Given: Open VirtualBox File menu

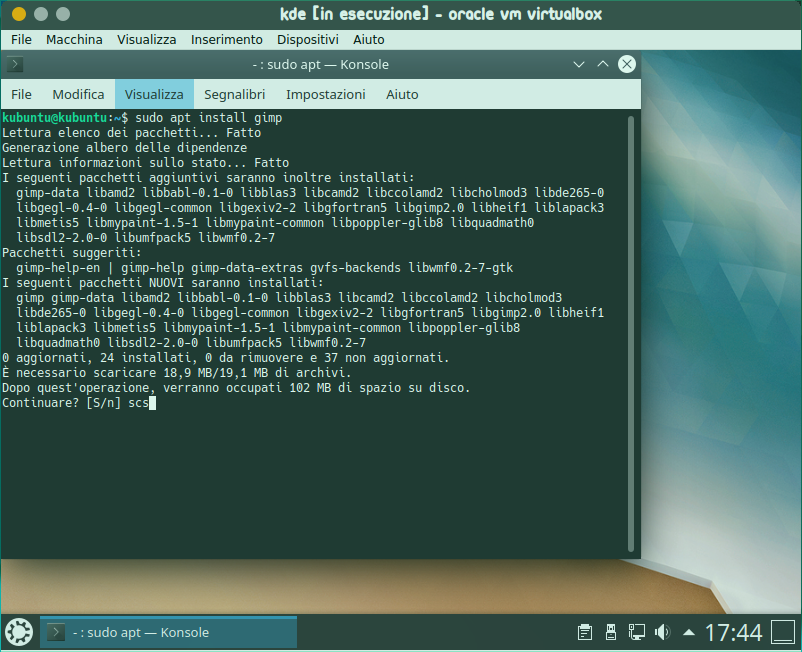Looking at the screenshot, I should coord(21,39).
